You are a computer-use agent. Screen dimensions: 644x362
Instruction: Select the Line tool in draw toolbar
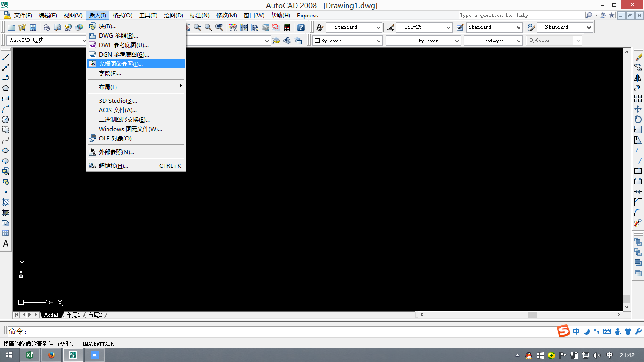(6, 57)
